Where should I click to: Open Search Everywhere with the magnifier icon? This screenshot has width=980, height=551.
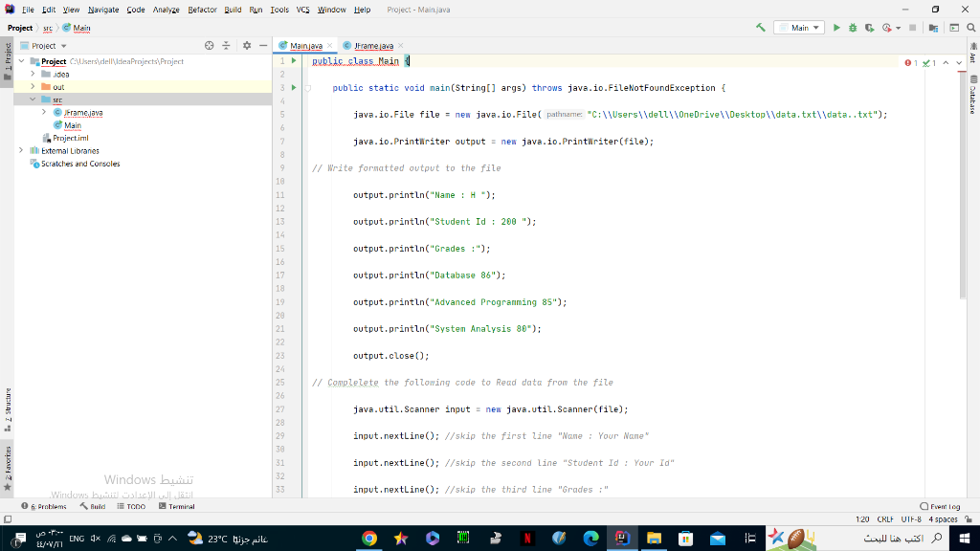click(x=971, y=27)
